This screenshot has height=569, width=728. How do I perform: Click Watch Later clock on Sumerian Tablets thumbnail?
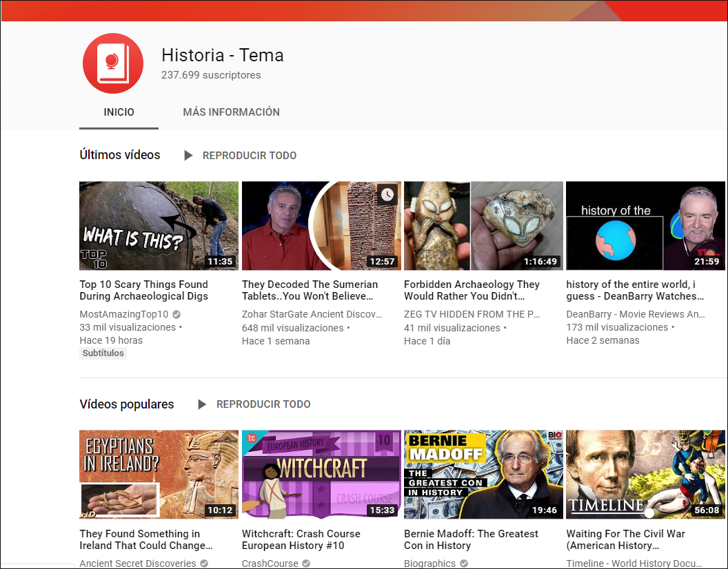(x=387, y=194)
